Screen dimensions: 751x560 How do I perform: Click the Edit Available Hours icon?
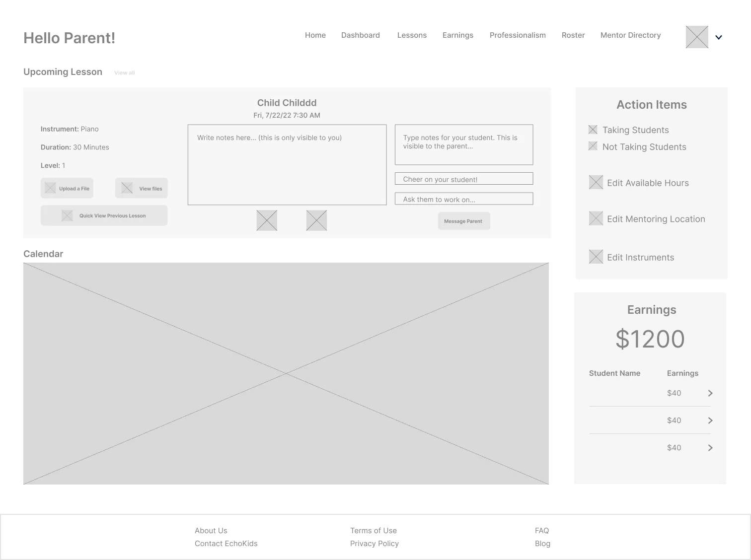596,182
